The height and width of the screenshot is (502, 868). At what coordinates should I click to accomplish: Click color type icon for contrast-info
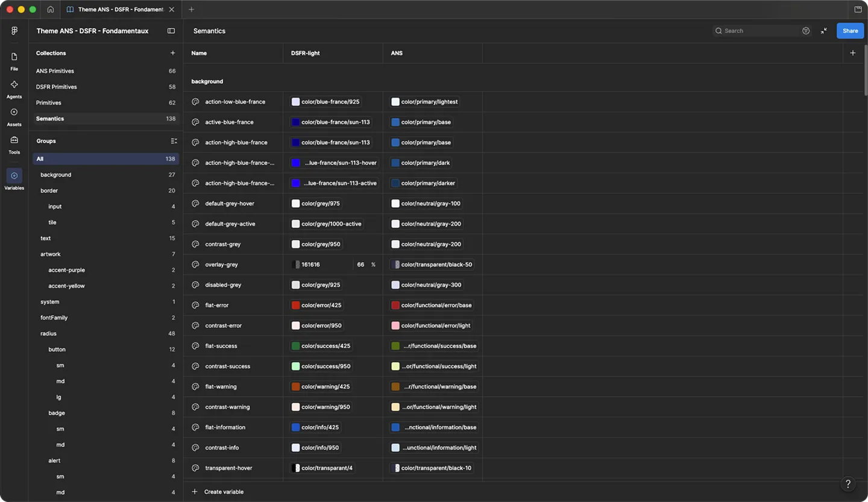[x=195, y=448]
